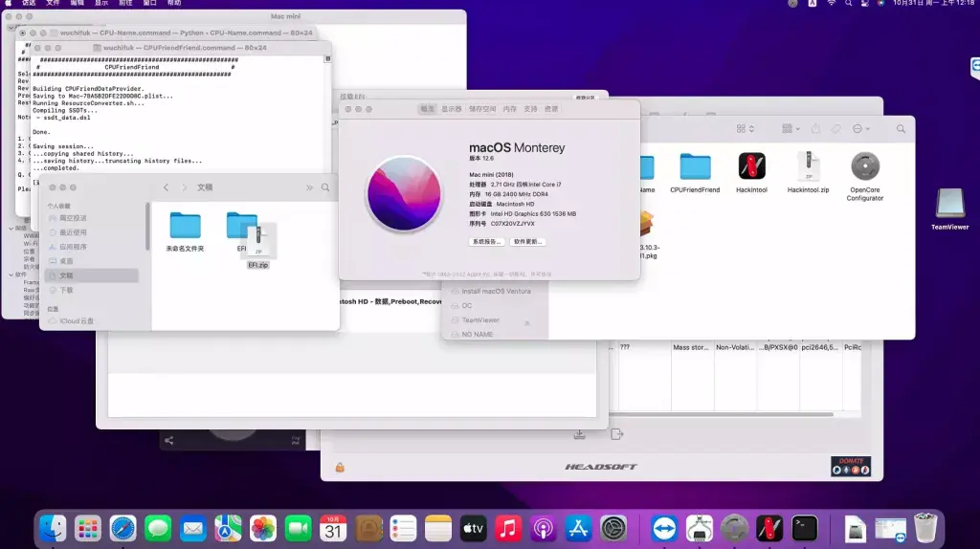Click the lock icon in Hackintool window

pyautogui.click(x=340, y=467)
